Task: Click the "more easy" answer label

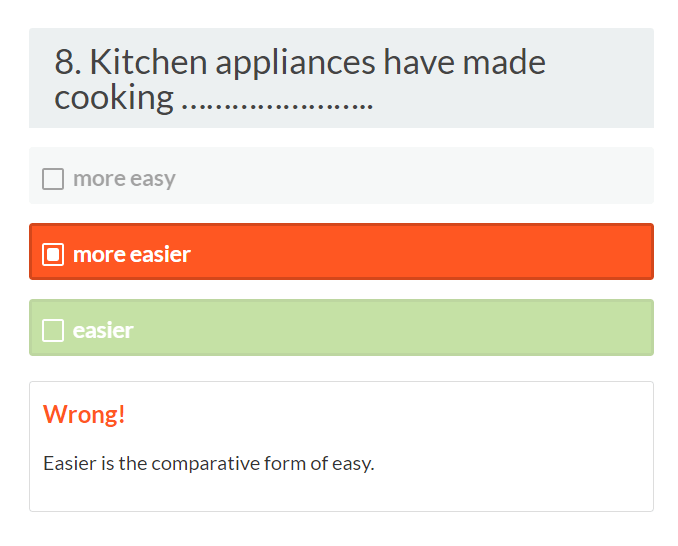Action: [x=124, y=179]
